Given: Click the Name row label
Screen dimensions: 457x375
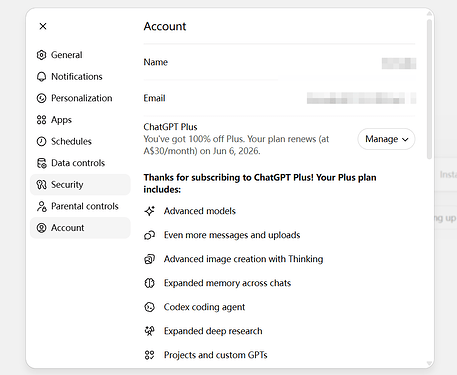Looking at the screenshot, I should tap(156, 62).
